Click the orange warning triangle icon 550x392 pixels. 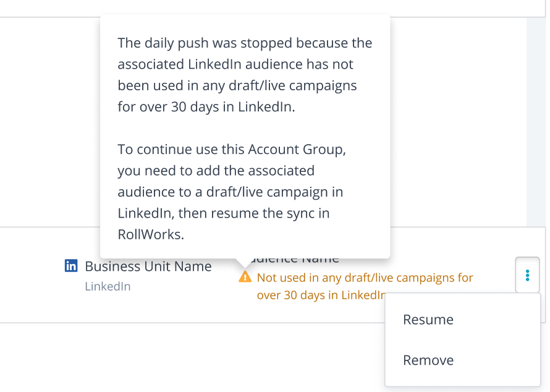pyautogui.click(x=245, y=277)
